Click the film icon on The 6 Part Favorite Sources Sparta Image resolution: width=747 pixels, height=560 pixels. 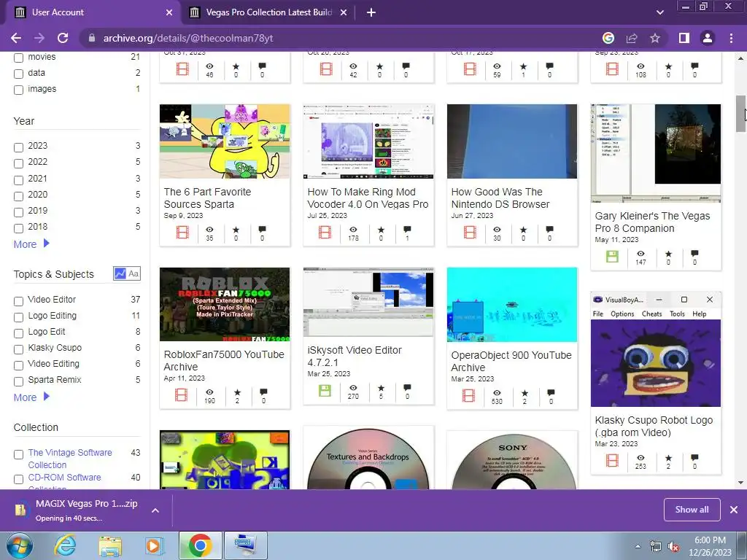pos(182,232)
